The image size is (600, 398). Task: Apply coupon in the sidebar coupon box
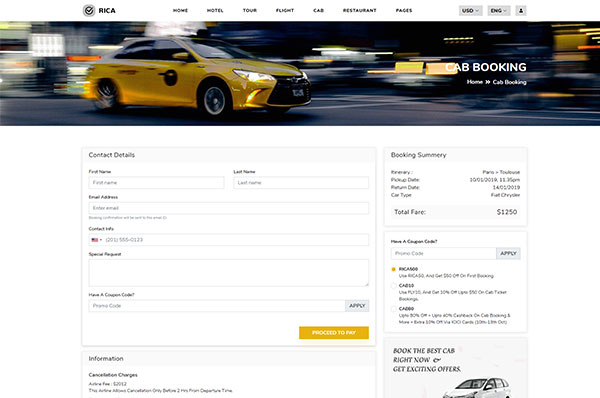(508, 253)
